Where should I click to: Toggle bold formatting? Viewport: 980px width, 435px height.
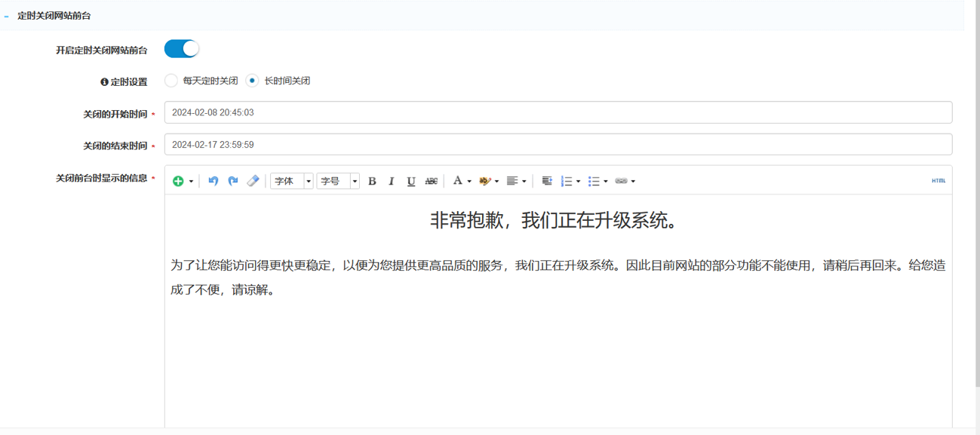[x=372, y=181]
